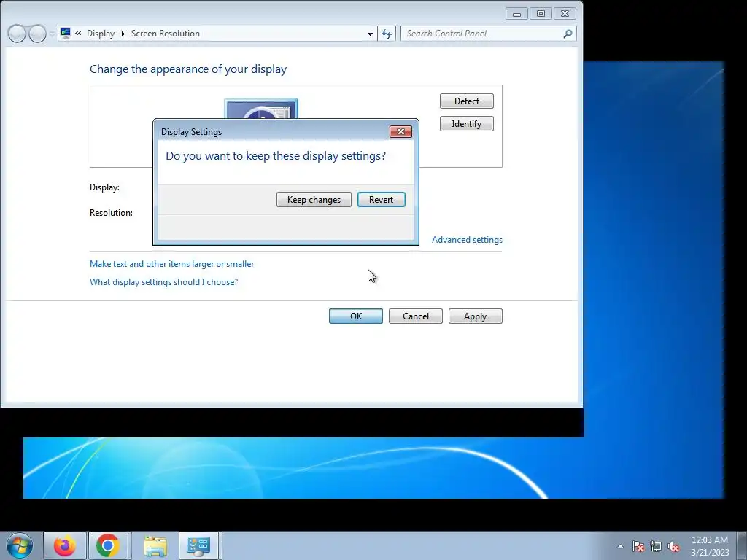
Task: Click the muted volume tray icon
Action: (x=673, y=546)
